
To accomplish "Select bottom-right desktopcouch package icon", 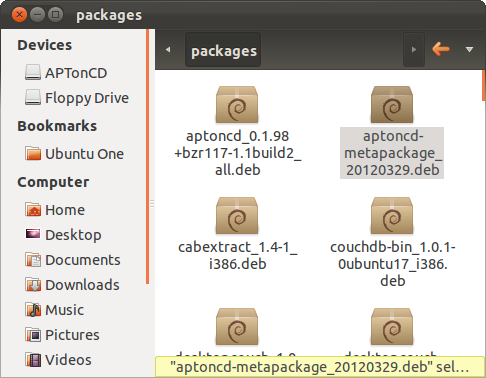I will click(392, 327).
